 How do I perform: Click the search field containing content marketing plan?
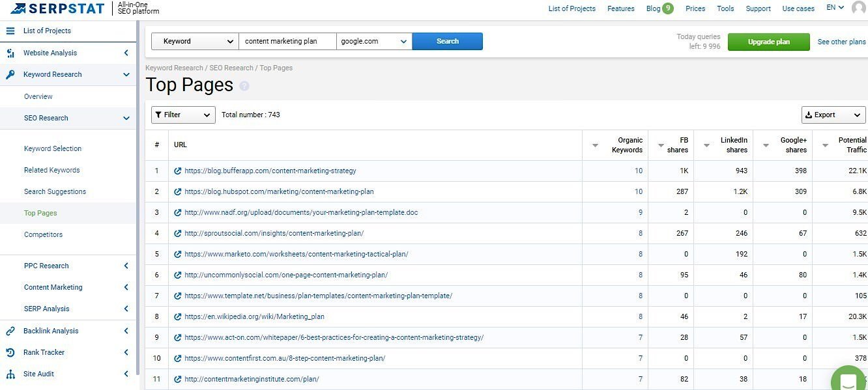click(x=288, y=41)
